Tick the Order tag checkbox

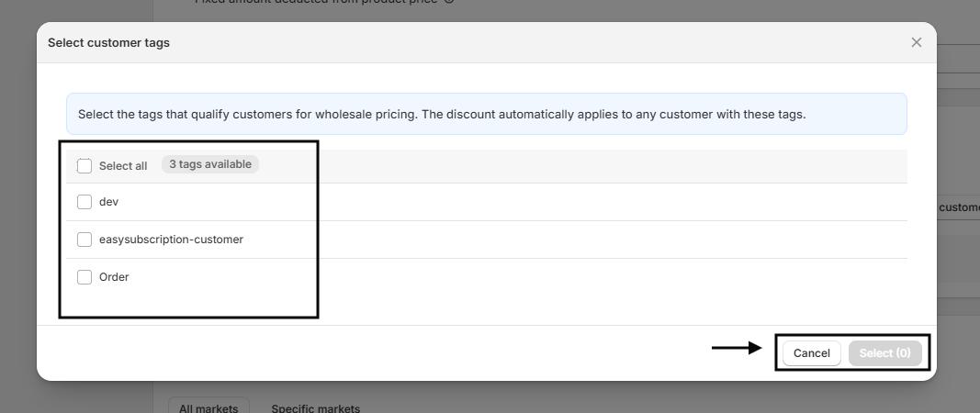pyautogui.click(x=84, y=277)
